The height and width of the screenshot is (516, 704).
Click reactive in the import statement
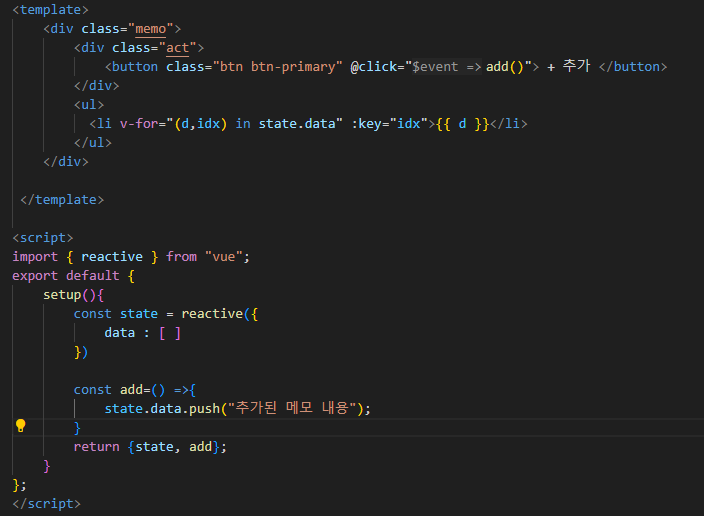[x=112, y=256]
